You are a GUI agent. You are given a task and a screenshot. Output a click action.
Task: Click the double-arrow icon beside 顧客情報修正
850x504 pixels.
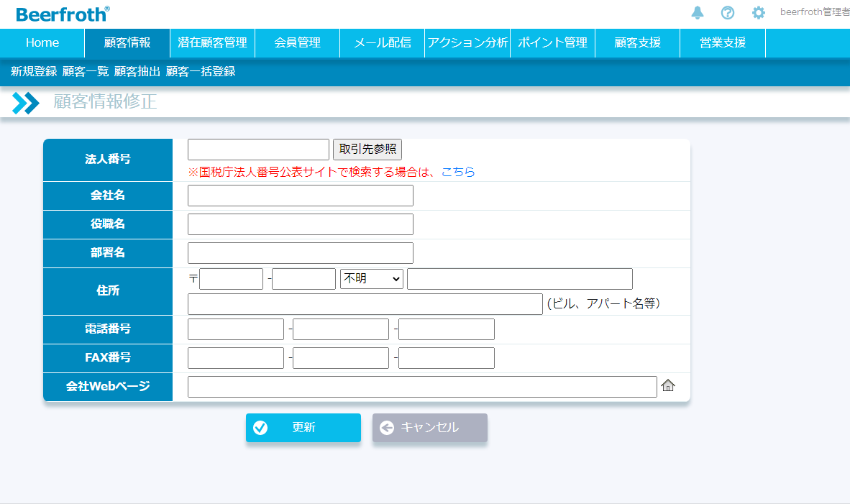tap(26, 103)
